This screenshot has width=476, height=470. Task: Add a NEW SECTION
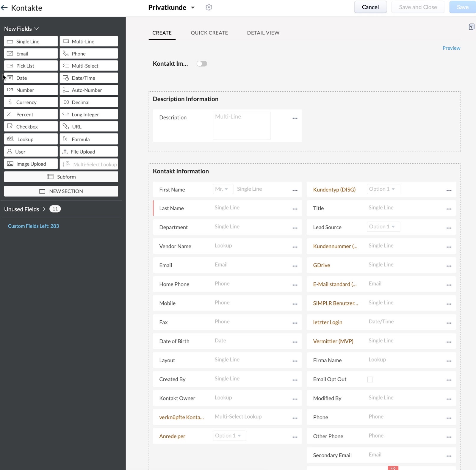[61, 191]
